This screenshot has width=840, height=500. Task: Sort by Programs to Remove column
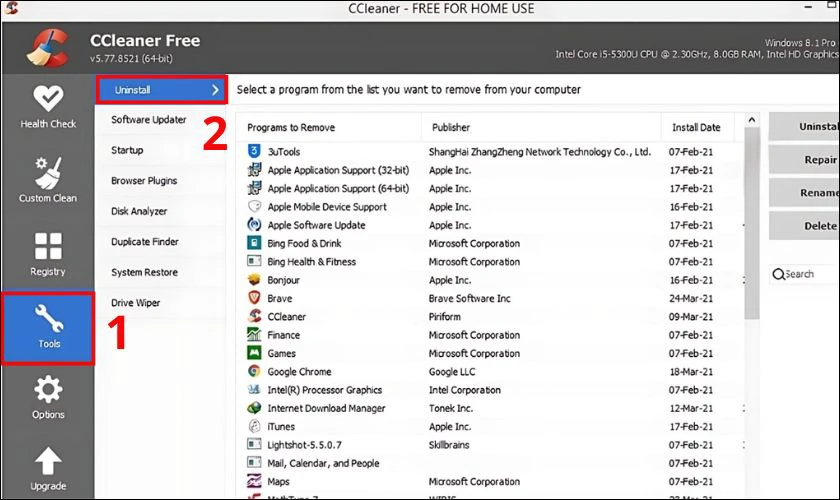tap(328, 127)
